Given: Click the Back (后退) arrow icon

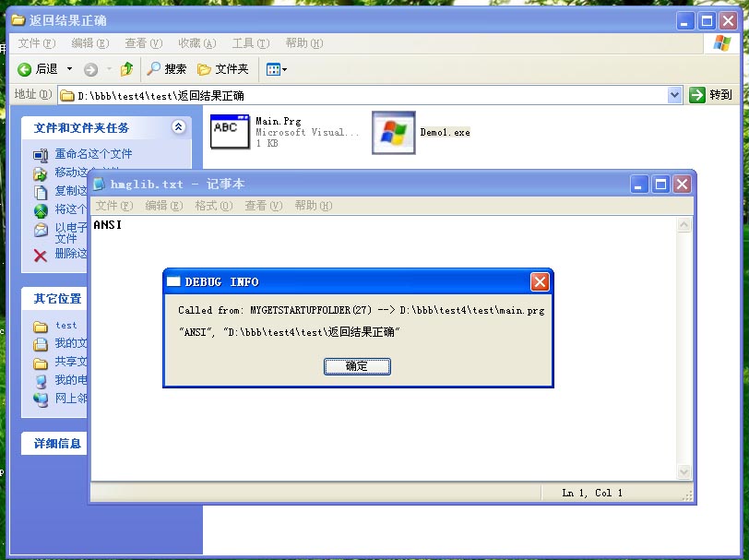Looking at the screenshot, I should pos(25,69).
